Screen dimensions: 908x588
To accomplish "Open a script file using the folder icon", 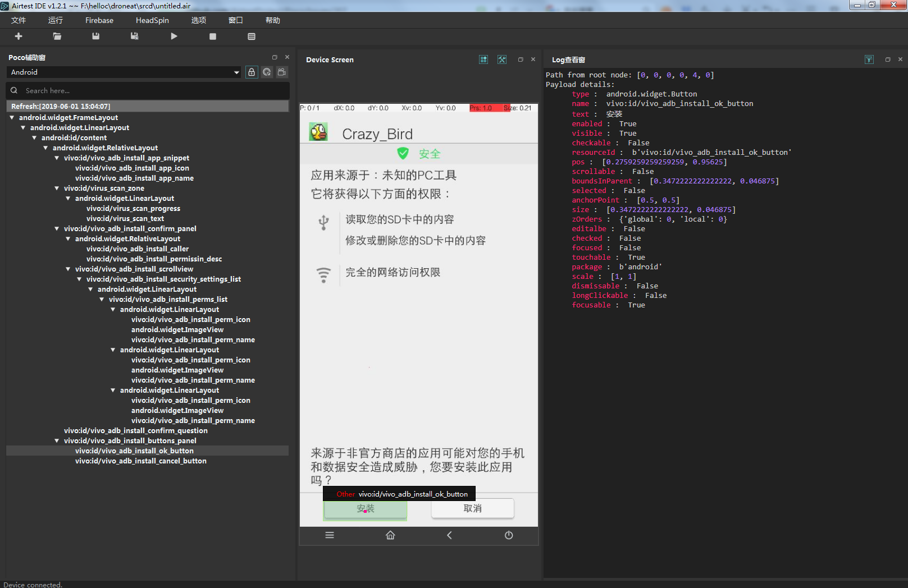I will pyautogui.click(x=57, y=36).
